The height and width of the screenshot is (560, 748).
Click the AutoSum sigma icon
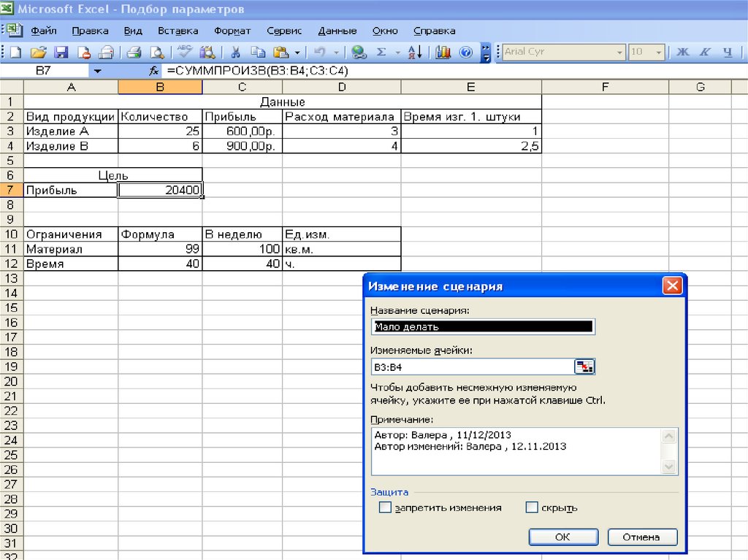[381, 52]
